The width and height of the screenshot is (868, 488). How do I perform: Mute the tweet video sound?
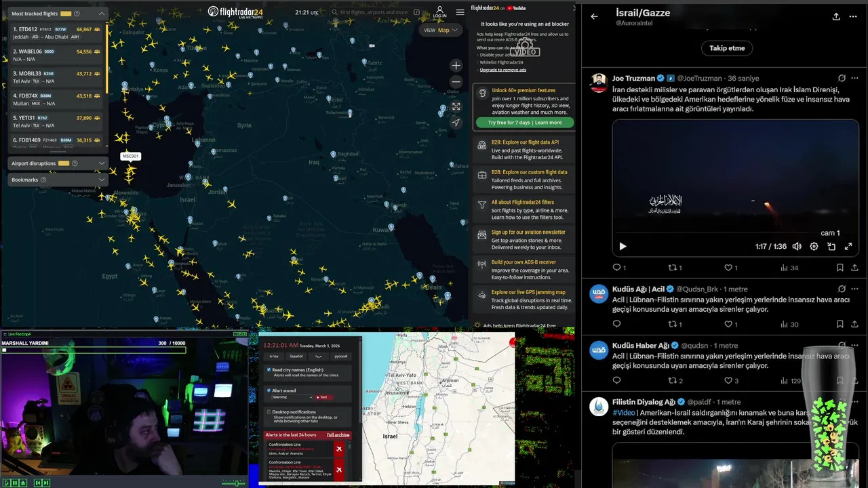point(797,247)
